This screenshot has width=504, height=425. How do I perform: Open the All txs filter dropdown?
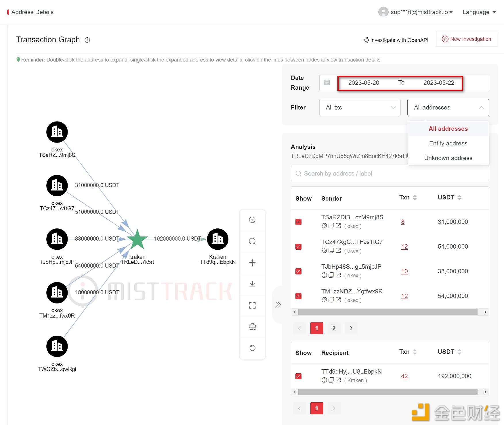tap(360, 107)
